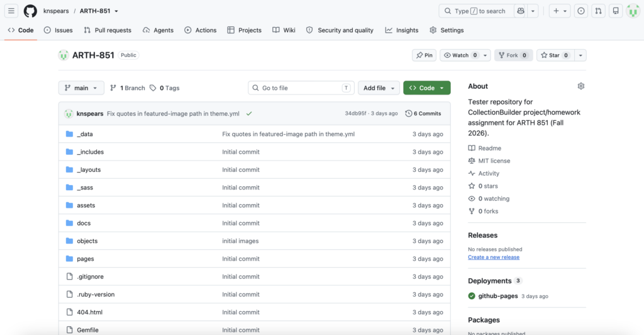Viewport: 644px width, 335px height.
Task: Open the pull requests icon in header
Action: click(599, 11)
